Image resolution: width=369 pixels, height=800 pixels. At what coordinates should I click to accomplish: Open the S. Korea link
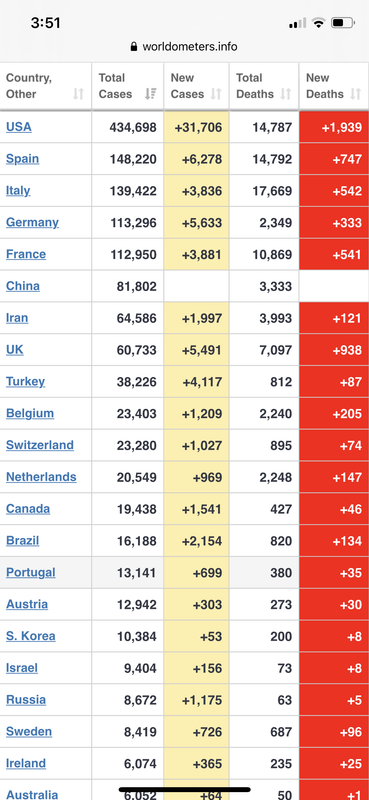point(31,636)
